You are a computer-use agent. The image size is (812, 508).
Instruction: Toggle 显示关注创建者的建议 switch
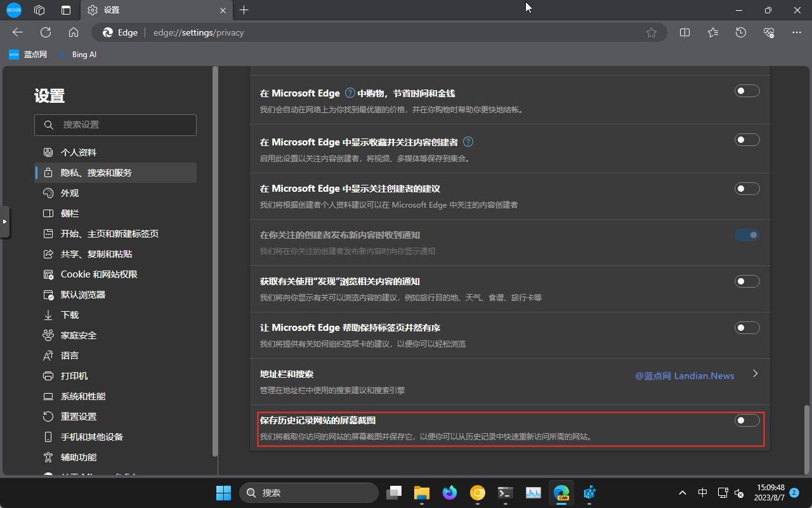[x=747, y=189]
